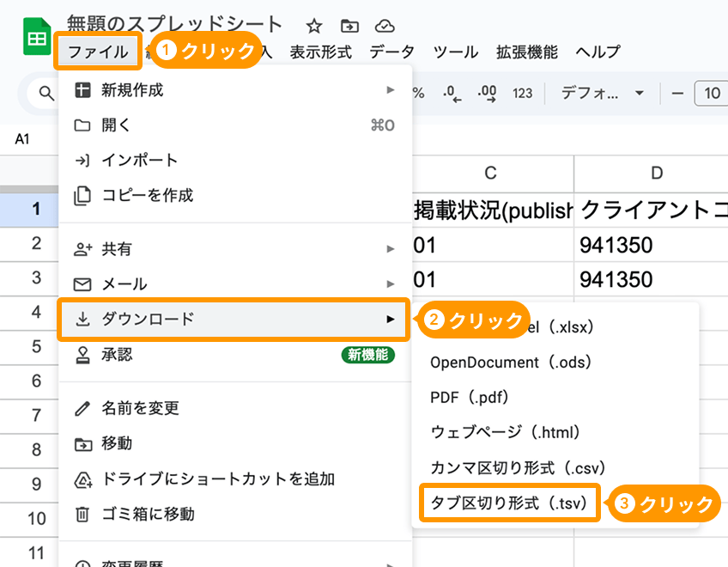Image resolution: width=728 pixels, height=567 pixels.
Task: Select row 8 header
Action: [29, 450]
